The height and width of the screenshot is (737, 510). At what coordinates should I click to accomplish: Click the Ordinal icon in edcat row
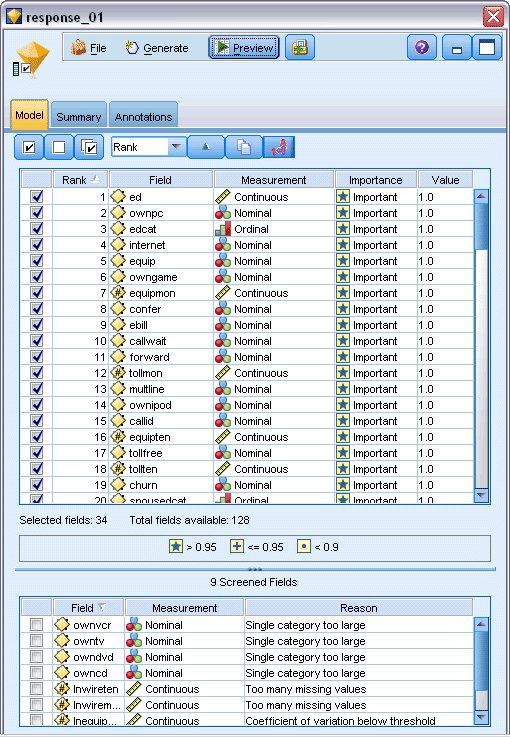coord(223,229)
